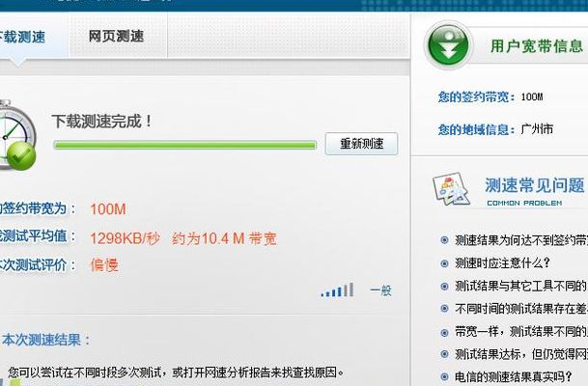Click the green download arrow icon
The height and width of the screenshot is (386, 588).
(x=448, y=45)
